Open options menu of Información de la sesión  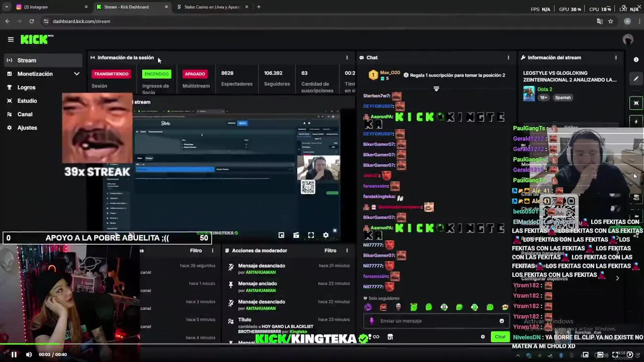(347, 58)
